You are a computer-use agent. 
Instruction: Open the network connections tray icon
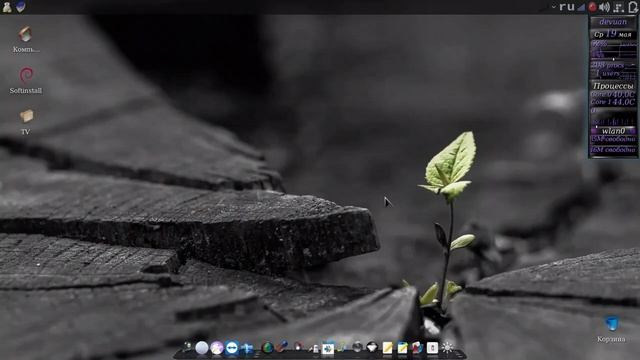tap(619, 7)
